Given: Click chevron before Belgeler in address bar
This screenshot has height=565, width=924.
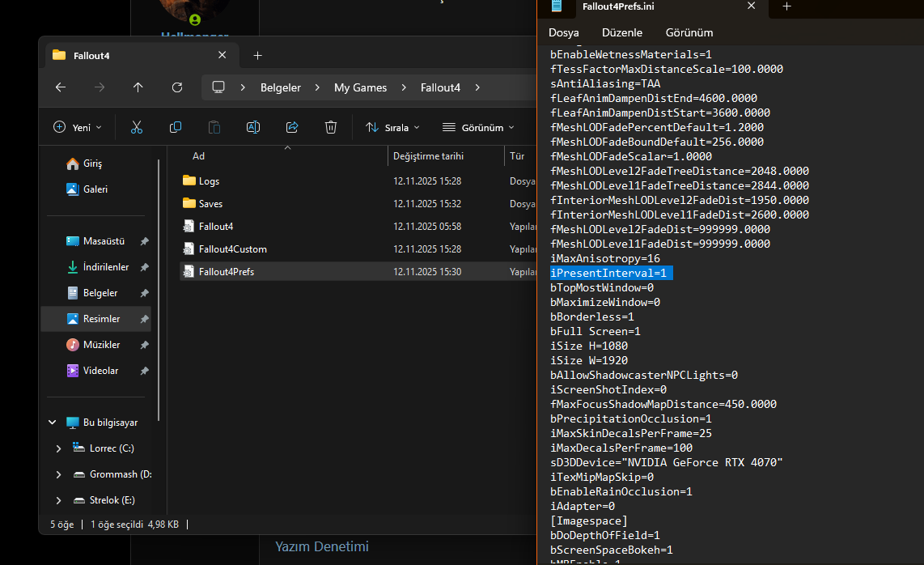Looking at the screenshot, I should tap(243, 87).
